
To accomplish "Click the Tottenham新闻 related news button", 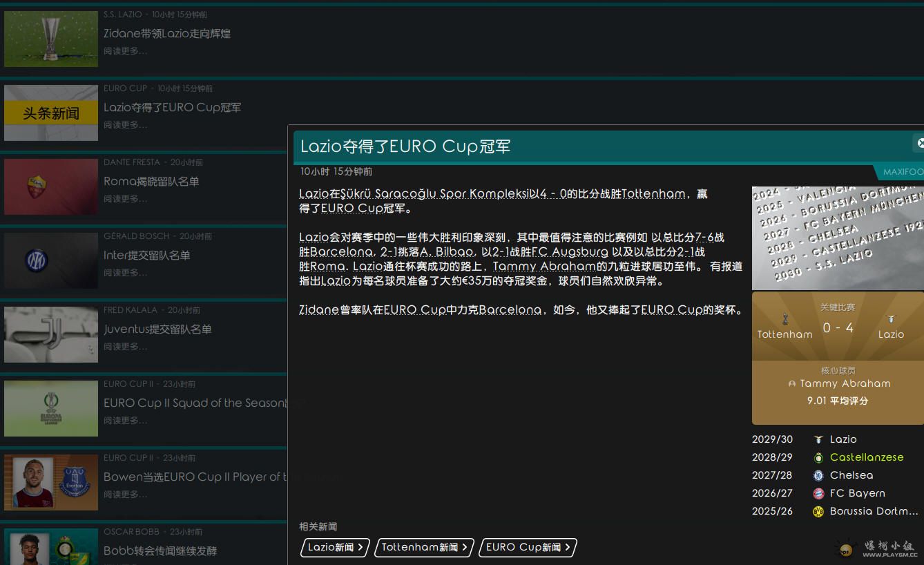I will pyautogui.click(x=424, y=547).
